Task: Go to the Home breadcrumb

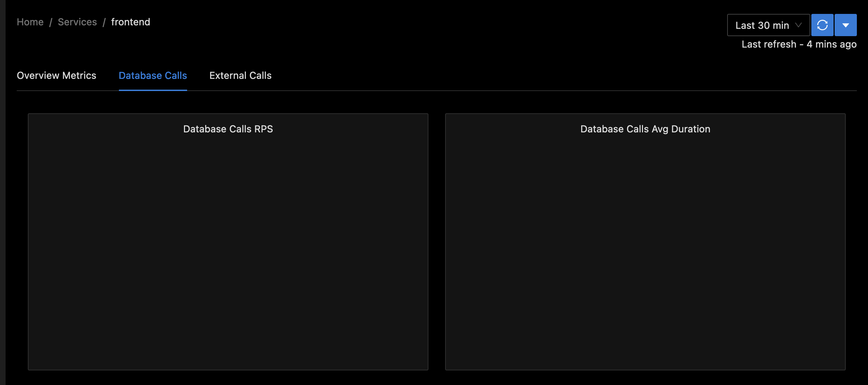Action: pyautogui.click(x=30, y=22)
